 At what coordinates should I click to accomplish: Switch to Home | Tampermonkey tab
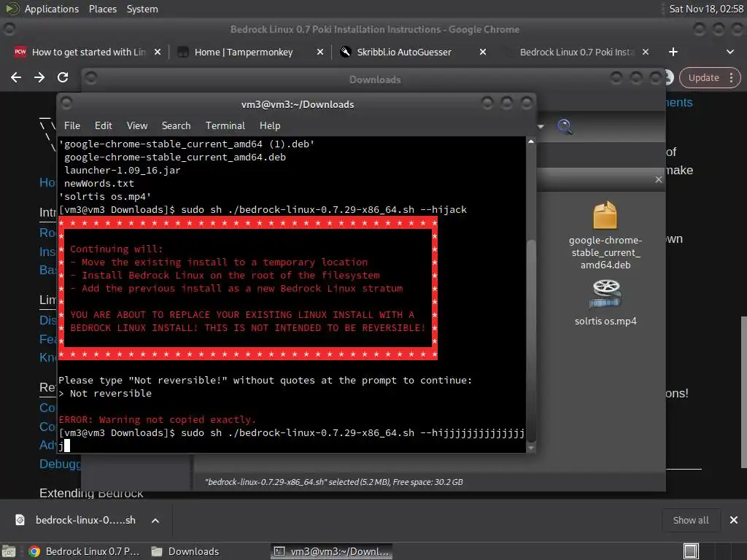pos(244,52)
